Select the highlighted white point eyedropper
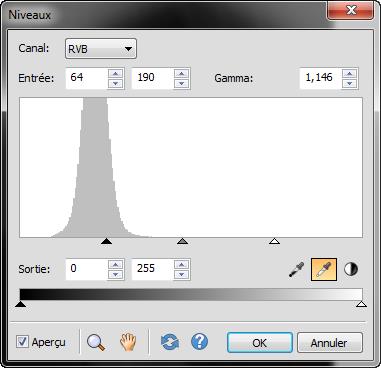Screen dimensions: 381x368 pyautogui.click(x=324, y=269)
